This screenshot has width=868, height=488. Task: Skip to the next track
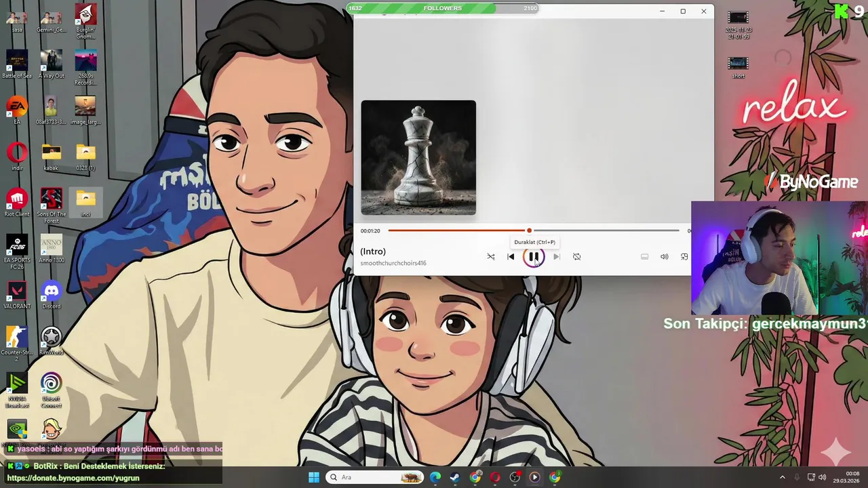[x=556, y=257]
